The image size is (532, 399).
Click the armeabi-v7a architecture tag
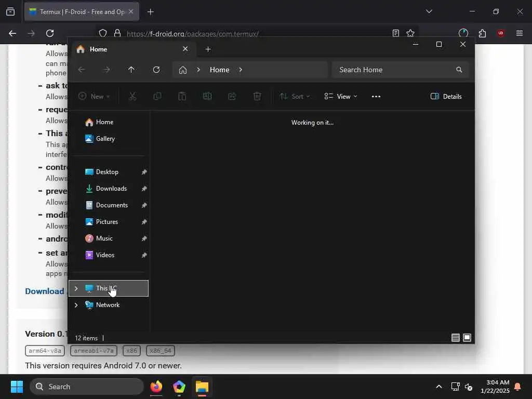click(94, 351)
